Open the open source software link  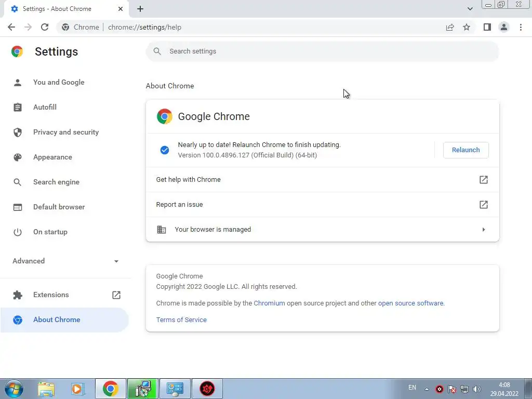click(x=410, y=303)
